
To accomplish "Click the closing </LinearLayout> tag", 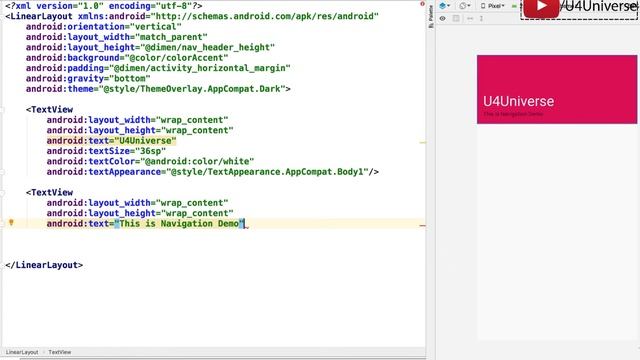I will (x=44, y=265).
